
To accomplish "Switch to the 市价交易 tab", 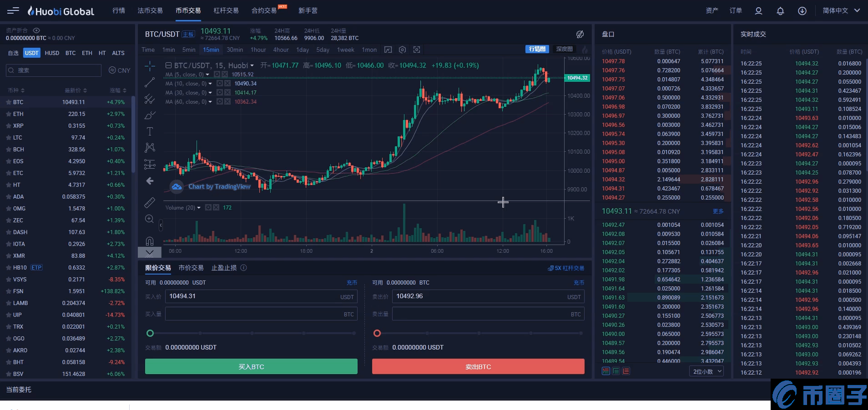I will 191,268.
